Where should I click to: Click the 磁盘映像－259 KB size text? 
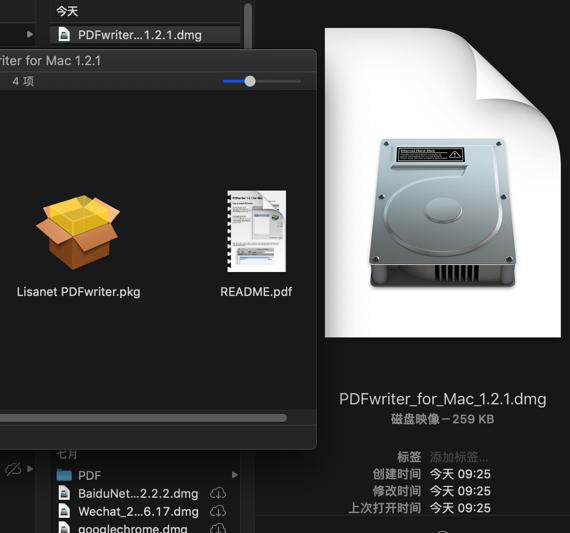pos(442,419)
